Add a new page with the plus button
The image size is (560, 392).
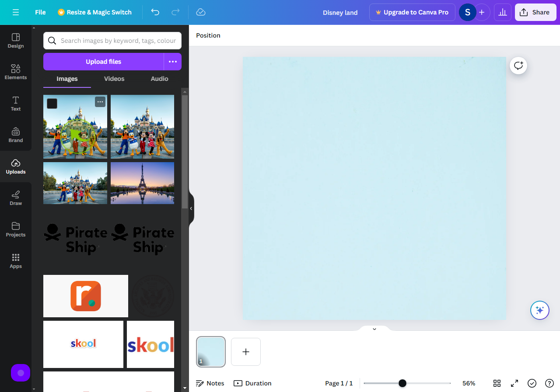point(246,352)
